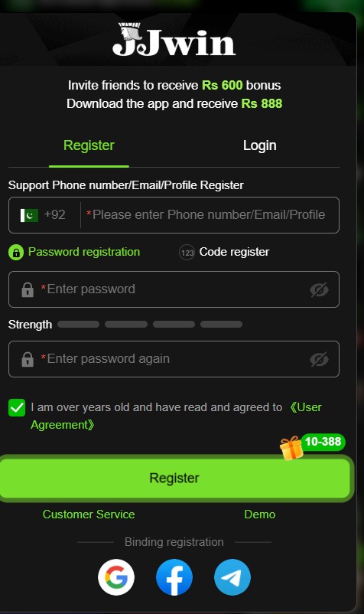Click the Telegram registration icon
Viewport: 364px width, 614px height.
point(232,576)
